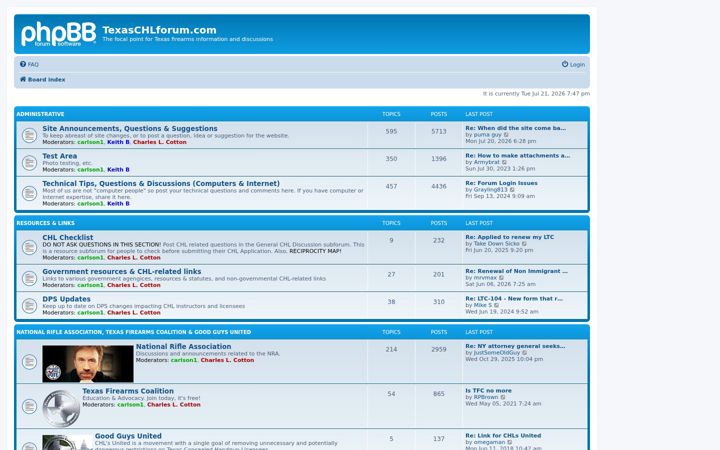Click moderator Keith B under Test Area
This screenshot has width=720, height=450.
coord(118,169)
